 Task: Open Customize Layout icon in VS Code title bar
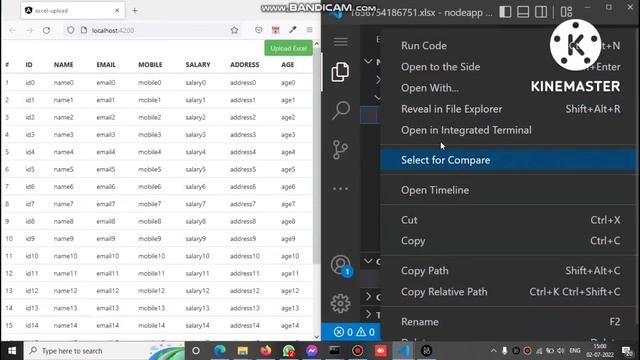(566, 12)
